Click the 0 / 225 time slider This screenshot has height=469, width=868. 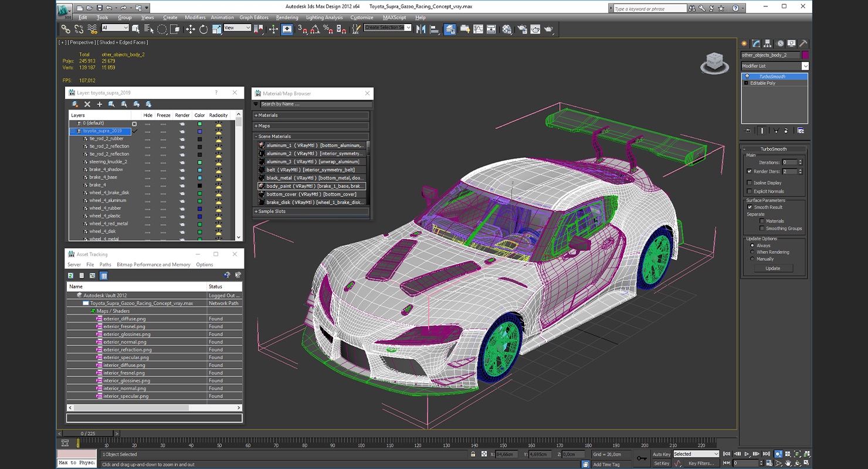[x=87, y=434]
